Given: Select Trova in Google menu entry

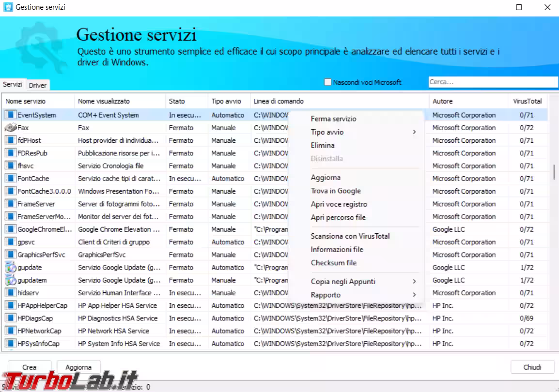Looking at the screenshot, I should click(336, 191).
